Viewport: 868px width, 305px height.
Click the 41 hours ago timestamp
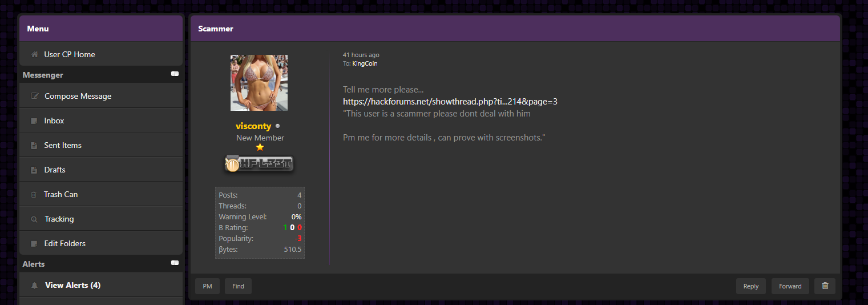361,55
